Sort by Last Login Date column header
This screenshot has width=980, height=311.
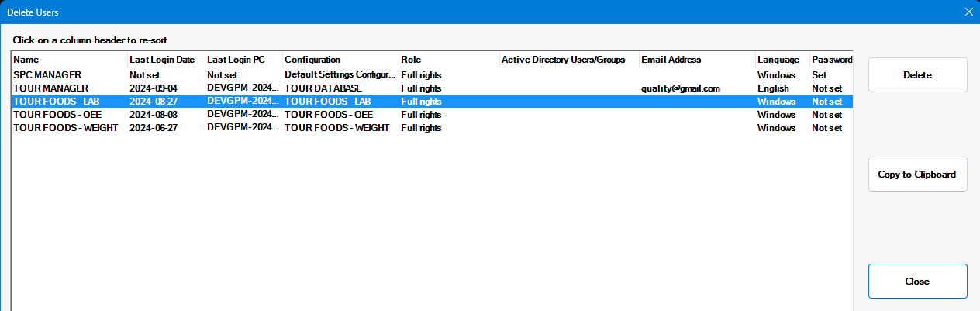pyautogui.click(x=165, y=60)
